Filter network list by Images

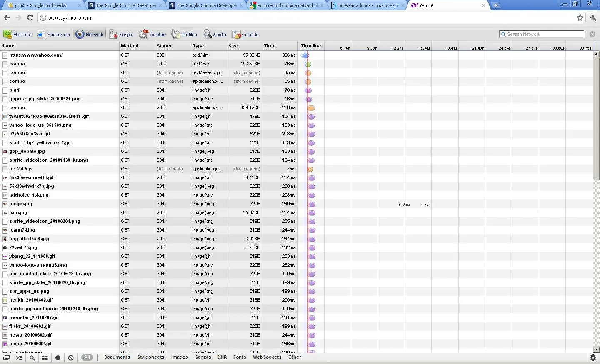tap(180, 357)
